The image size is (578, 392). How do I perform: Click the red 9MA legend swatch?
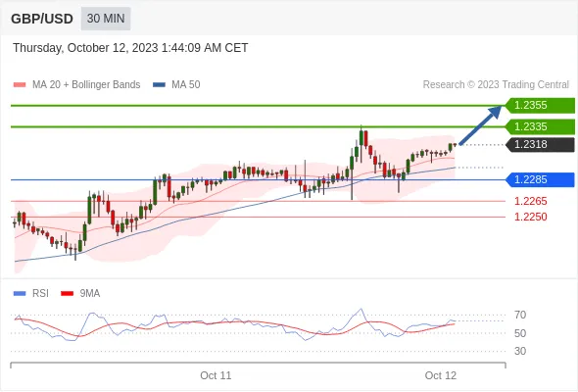click(x=67, y=294)
